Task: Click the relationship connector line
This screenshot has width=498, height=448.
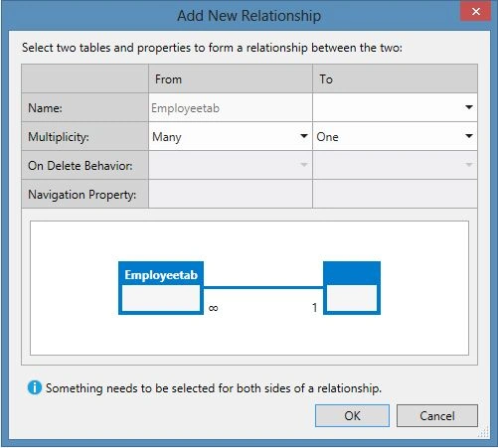Action: tap(263, 287)
